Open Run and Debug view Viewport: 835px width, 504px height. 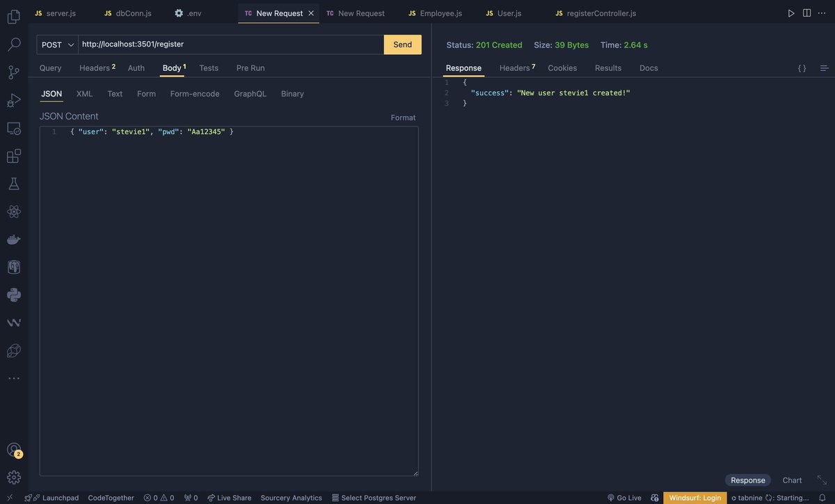point(13,100)
